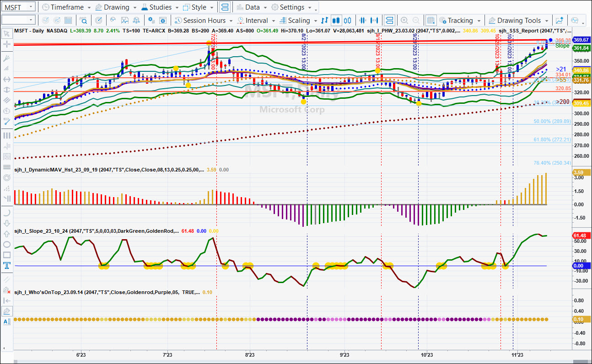Click the gear in window properties icon

163,21
